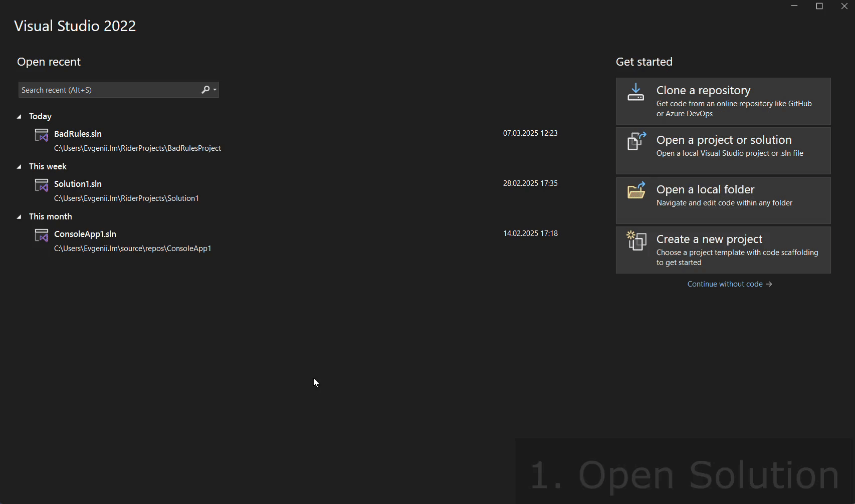Maximize the Visual Studio 2022 window

point(819,6)
